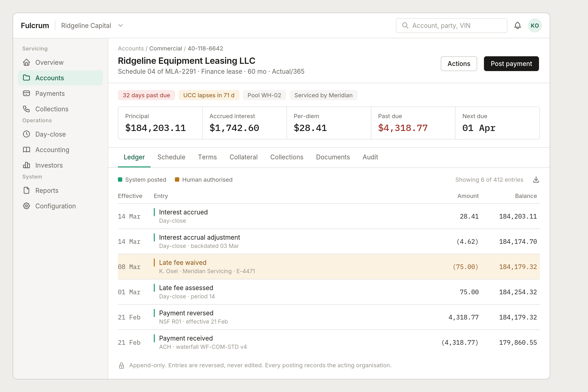Open the notifications bell
Image resolution: width=588 pixels, height=392 pixels.
pos(517,25)
